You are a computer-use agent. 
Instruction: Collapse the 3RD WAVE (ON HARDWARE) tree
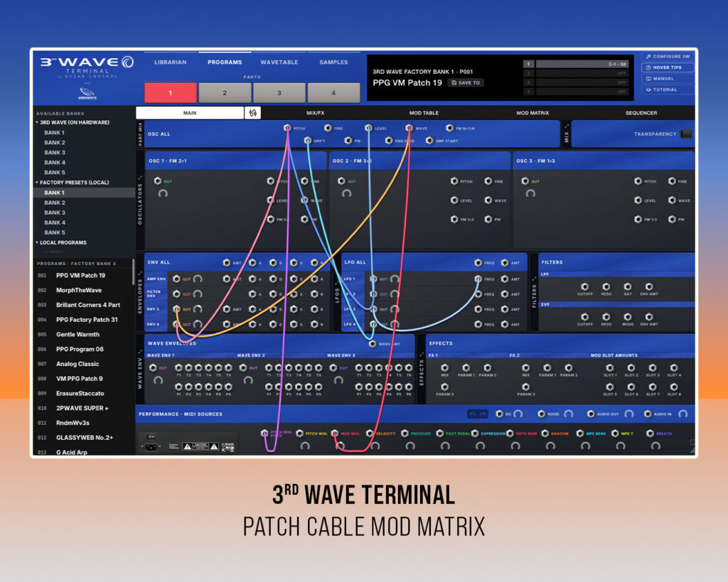pos(37,122)
